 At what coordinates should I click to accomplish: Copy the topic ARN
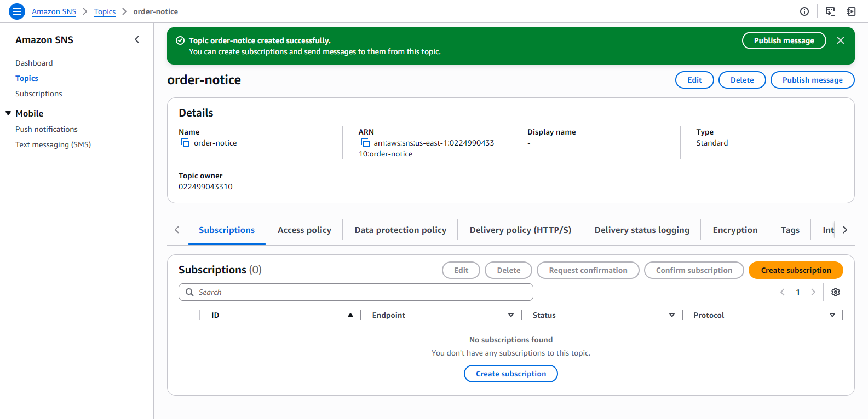[x=365, y=143]
